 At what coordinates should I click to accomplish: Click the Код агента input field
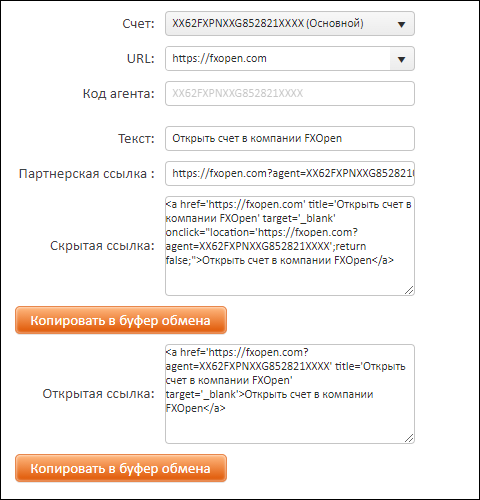point(290,93)
